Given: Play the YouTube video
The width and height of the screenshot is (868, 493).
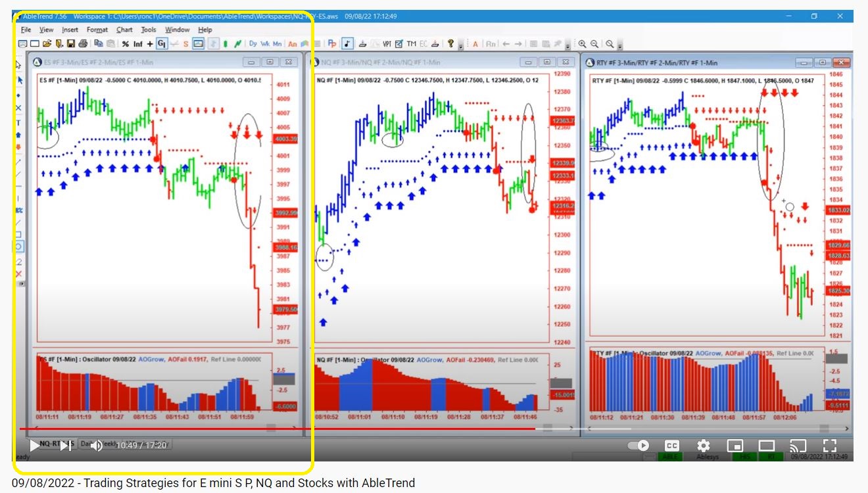Looking at the screenshot, I should tap(35, 446).
